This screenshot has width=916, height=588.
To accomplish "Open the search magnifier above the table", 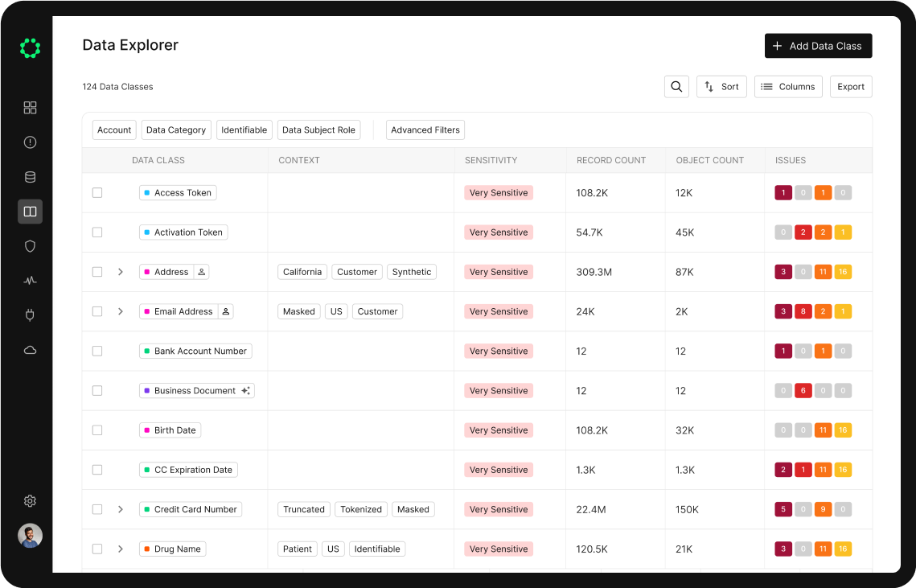I will pyautogui.click(x=676, y=86).
